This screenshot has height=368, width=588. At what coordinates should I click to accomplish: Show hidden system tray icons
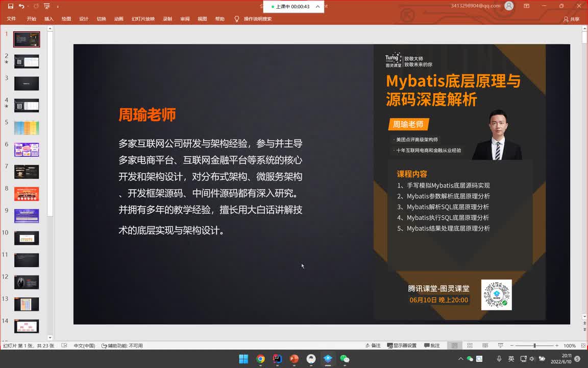[460, 359]
